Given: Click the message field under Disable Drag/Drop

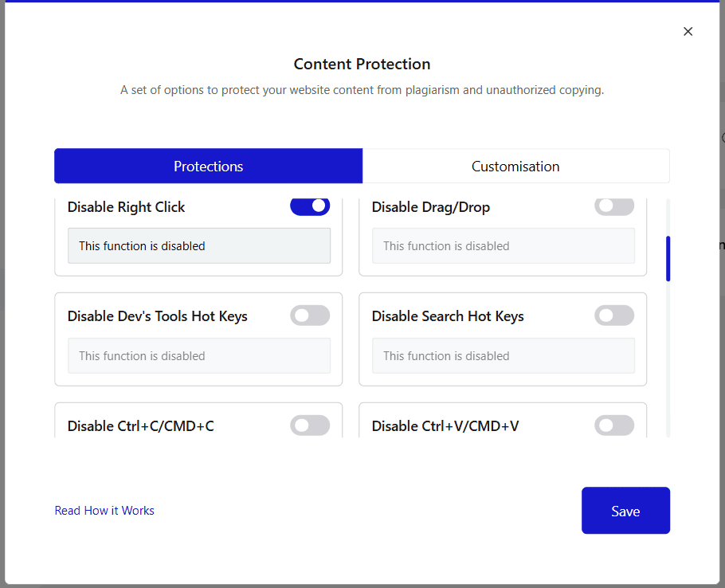Looking at the screenshot, I should (504, 245).
